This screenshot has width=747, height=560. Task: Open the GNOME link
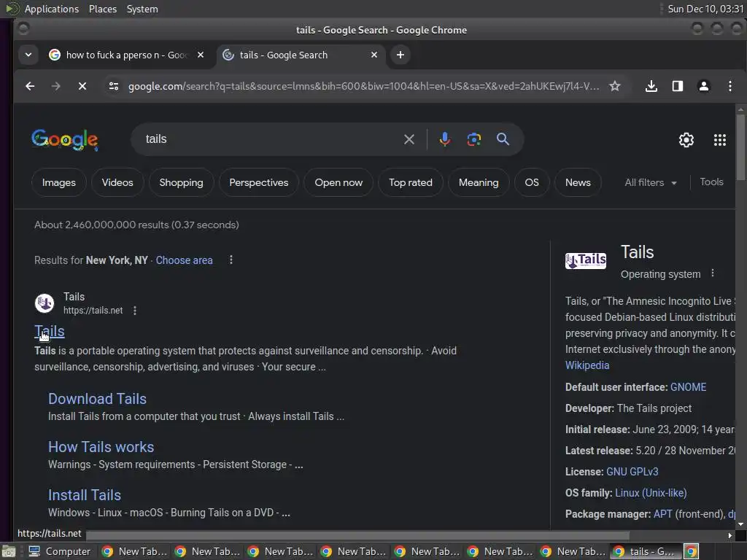pos(688,387)
